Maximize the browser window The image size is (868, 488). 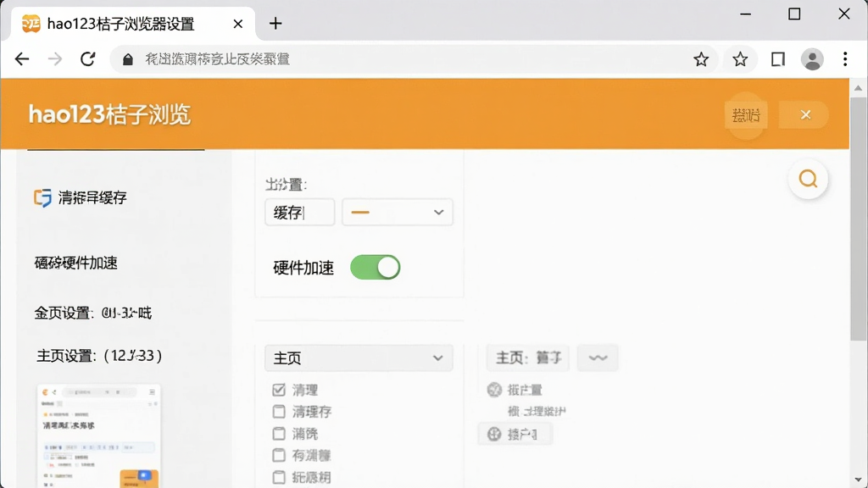tap(794, 14)
